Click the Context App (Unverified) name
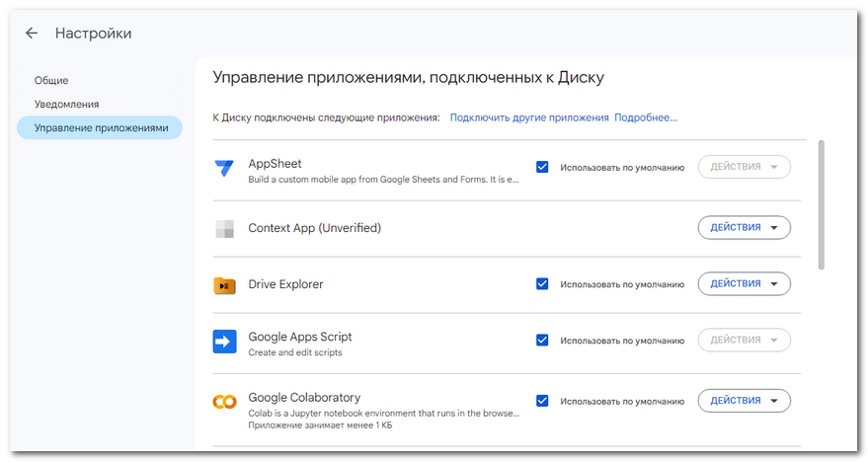Image resolution: width=868 pixels, height=462 pixels. (314, 228)
